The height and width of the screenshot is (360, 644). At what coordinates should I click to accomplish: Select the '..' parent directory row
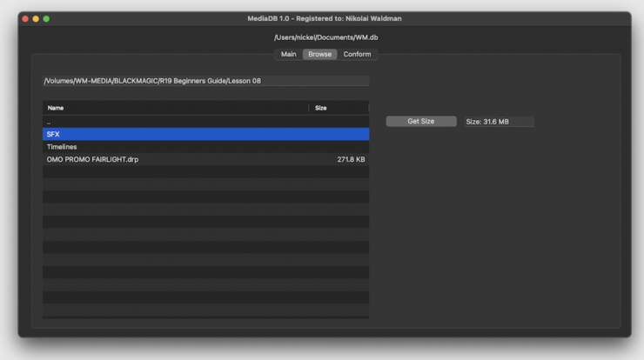(205, 123)
